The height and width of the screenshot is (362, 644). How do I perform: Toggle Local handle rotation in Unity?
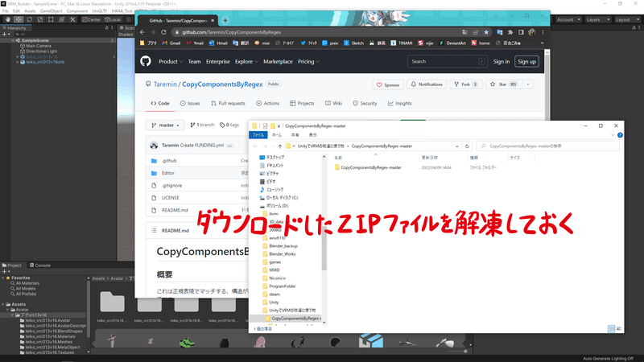(112, 19)
